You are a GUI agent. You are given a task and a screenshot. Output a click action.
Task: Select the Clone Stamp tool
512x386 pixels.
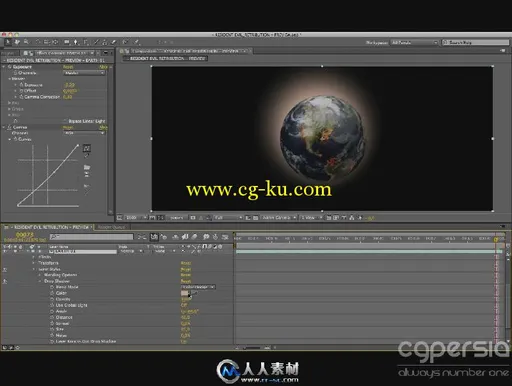pyautogui.click(x=105, y=42)
